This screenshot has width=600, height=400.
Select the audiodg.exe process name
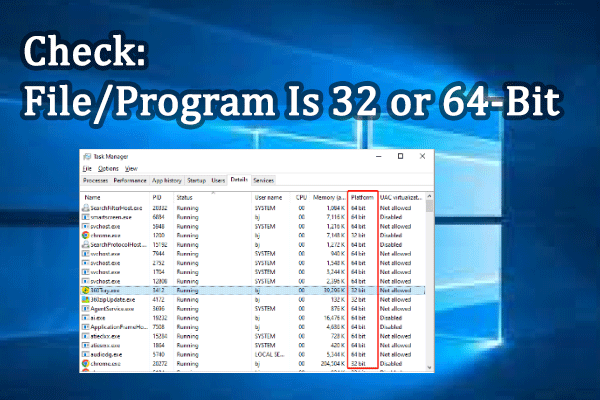click(x=106, y=355)
